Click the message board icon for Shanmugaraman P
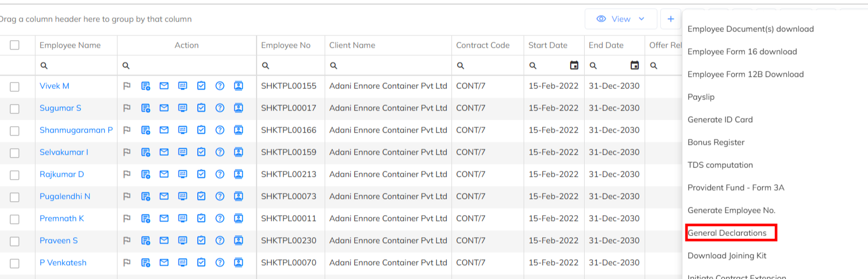 pos(183,130)
